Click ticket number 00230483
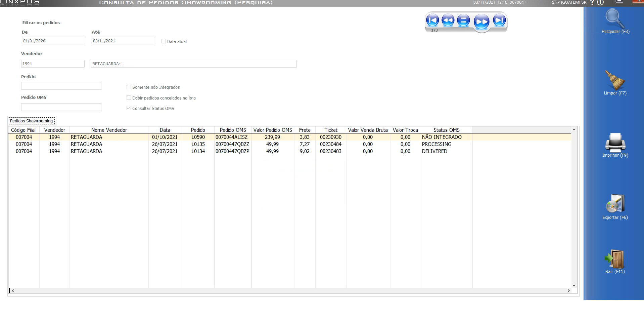The height and width of the screenshot is (314, 644). point(331,151)
